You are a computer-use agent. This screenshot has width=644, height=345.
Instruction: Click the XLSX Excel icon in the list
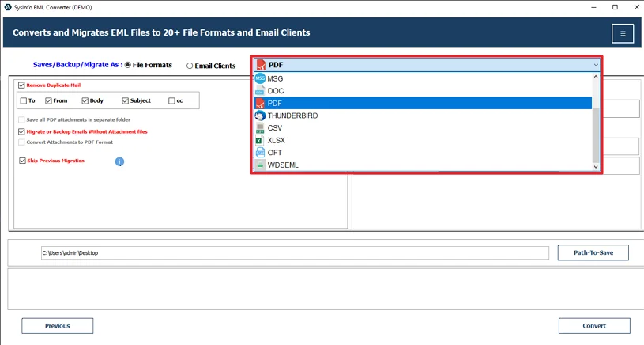coord(259,140)
